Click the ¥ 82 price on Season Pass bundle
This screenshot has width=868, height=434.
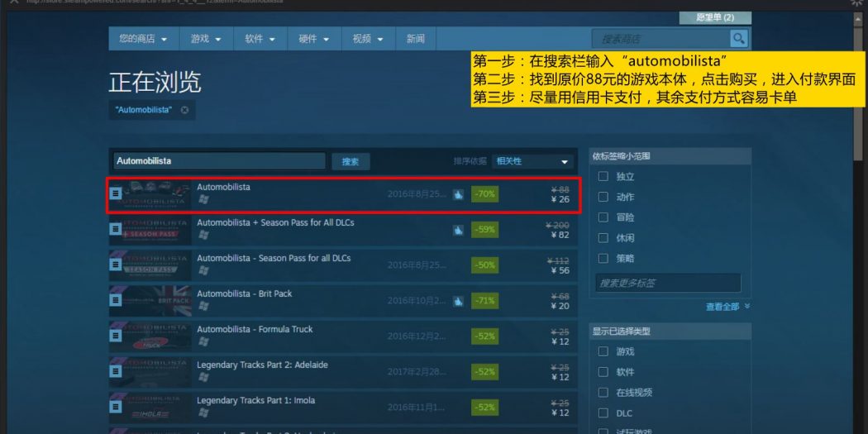560,235
